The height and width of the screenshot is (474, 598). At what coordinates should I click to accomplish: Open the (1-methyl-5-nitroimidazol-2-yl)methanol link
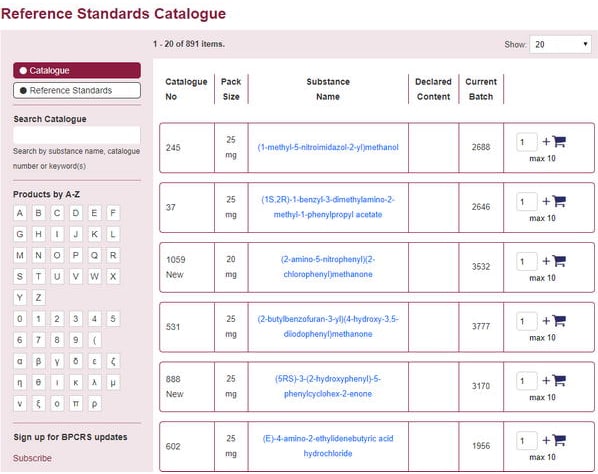[x=328, y=147]
